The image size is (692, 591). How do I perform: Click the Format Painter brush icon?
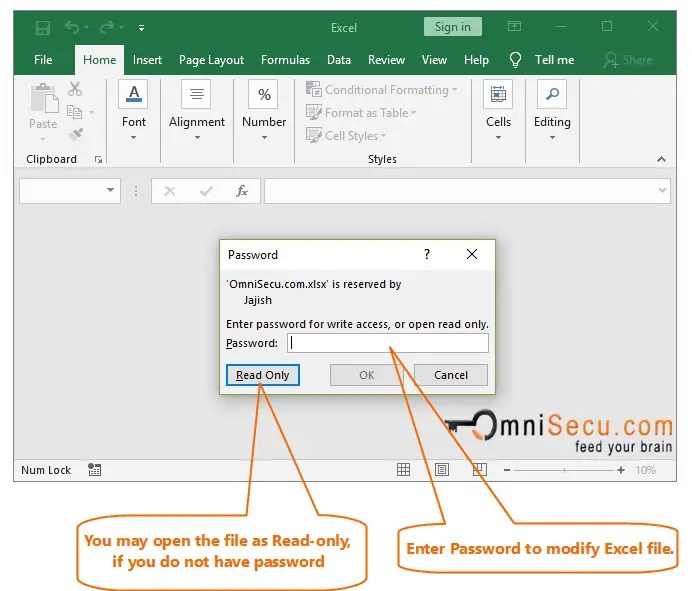[x=76, y=134]
